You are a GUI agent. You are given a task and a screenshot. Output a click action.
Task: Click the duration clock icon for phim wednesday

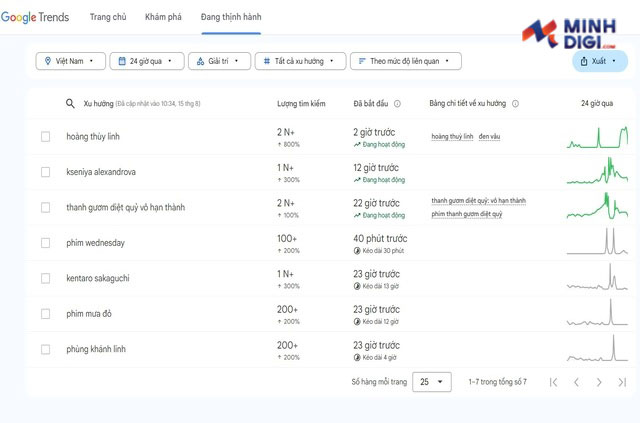tap(357, 251)
